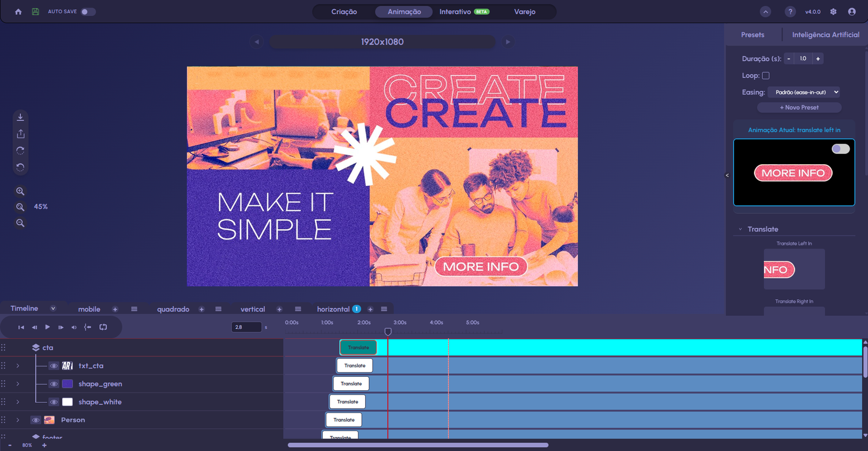The image size is (868, 451).
Task: Step forward one frame
Action: (x=61, y=327)
